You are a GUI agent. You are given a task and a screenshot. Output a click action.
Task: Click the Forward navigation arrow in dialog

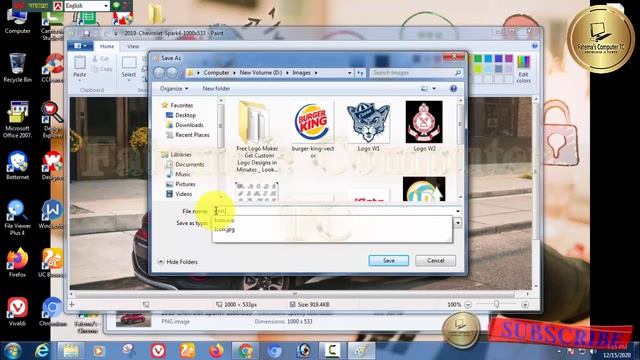[x=172, y=73]
